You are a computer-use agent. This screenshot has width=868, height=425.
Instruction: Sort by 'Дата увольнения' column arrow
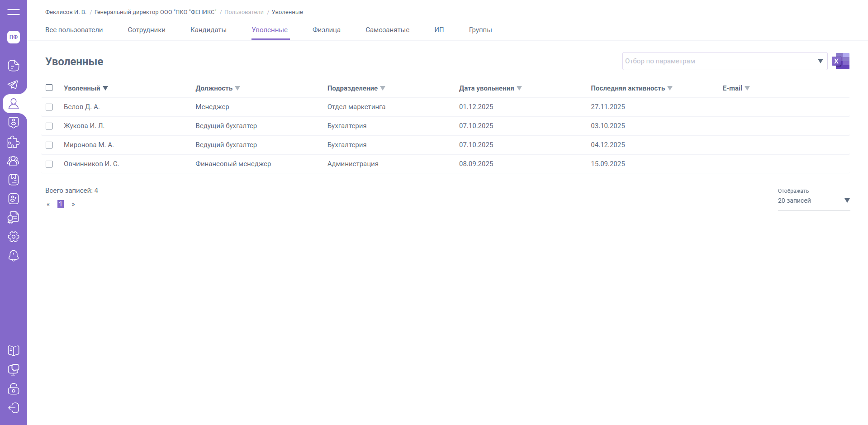[x=519, y=88]
